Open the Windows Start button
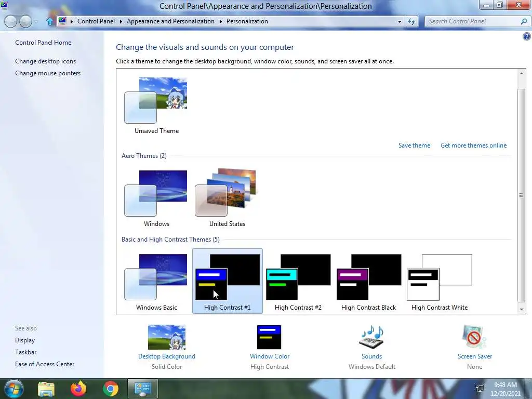 13,389
